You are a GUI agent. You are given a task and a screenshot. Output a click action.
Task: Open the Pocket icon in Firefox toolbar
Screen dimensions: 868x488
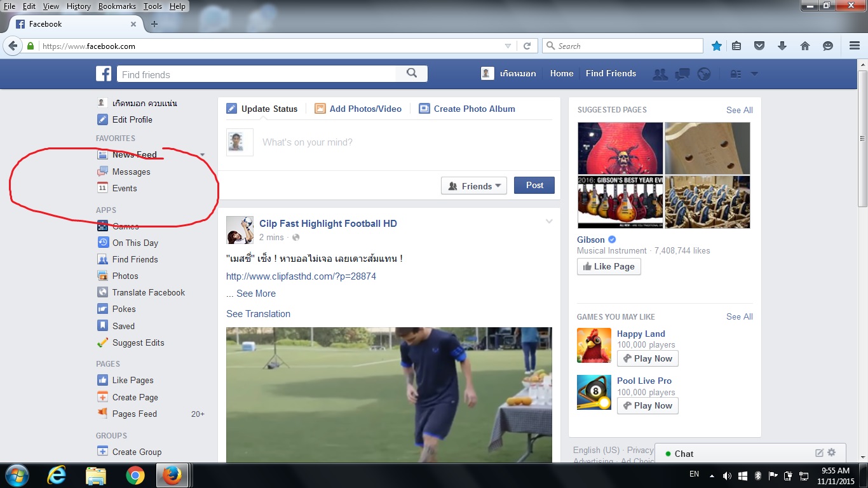tap(759, 46)
